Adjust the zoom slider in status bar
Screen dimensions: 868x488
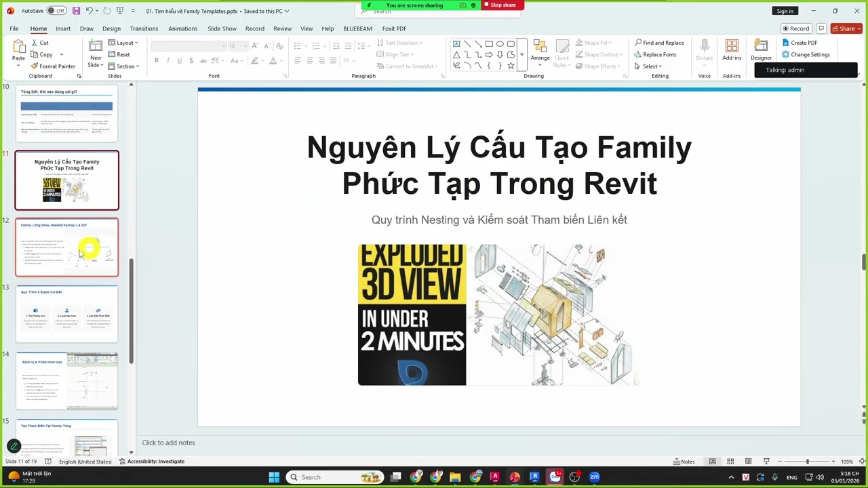coord(807,462)
